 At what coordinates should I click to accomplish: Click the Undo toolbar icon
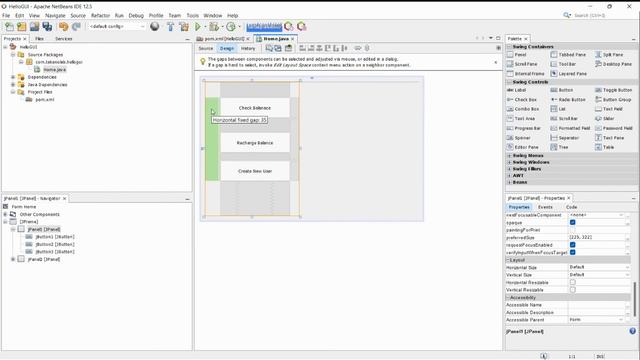click(x=63, y=27)
